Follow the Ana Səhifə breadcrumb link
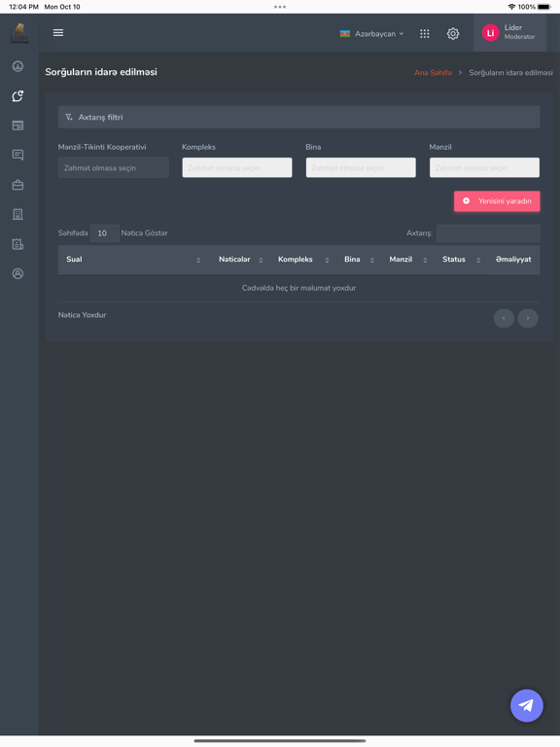 pos(433,72)
